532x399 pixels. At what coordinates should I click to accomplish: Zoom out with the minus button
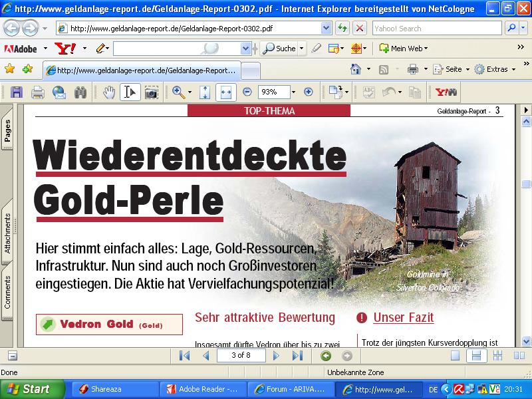click(x=247, y=92)
